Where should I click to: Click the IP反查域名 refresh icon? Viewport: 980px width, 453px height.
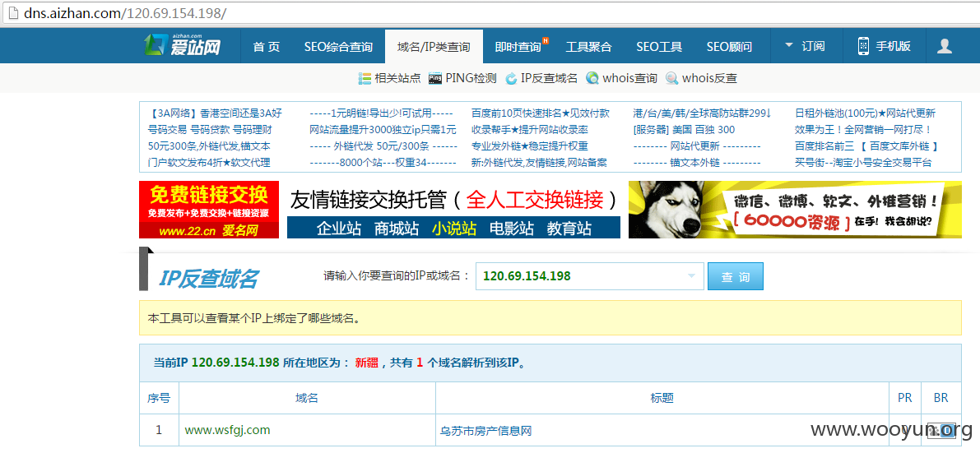(511, 78)
